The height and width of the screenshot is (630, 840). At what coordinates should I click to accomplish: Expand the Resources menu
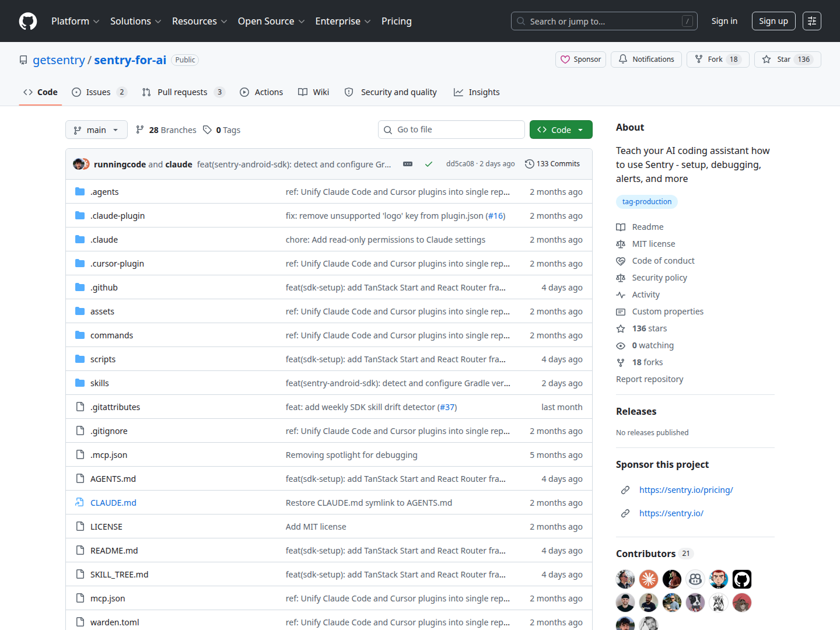[x=199, y=21]
